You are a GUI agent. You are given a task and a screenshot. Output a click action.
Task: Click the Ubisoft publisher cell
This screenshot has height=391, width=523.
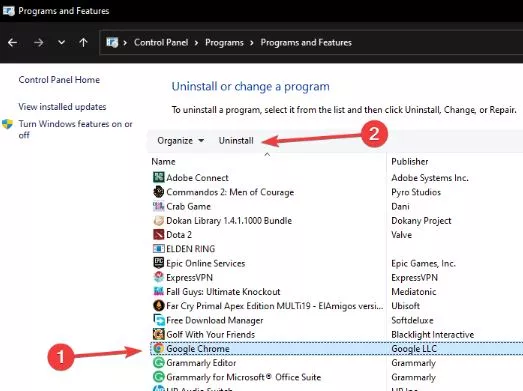point(405,306)
